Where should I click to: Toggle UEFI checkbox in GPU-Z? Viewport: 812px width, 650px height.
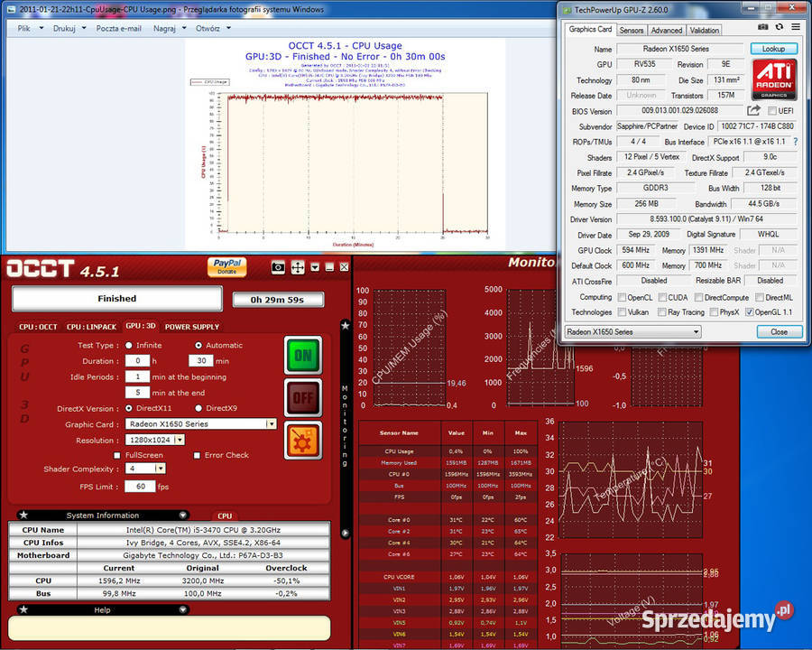772,111
